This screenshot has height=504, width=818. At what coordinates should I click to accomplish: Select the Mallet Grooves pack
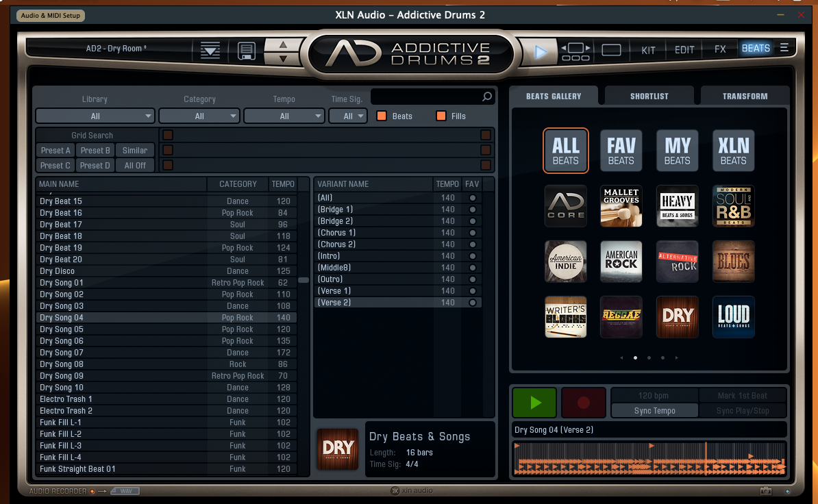(x=621, y=206)
